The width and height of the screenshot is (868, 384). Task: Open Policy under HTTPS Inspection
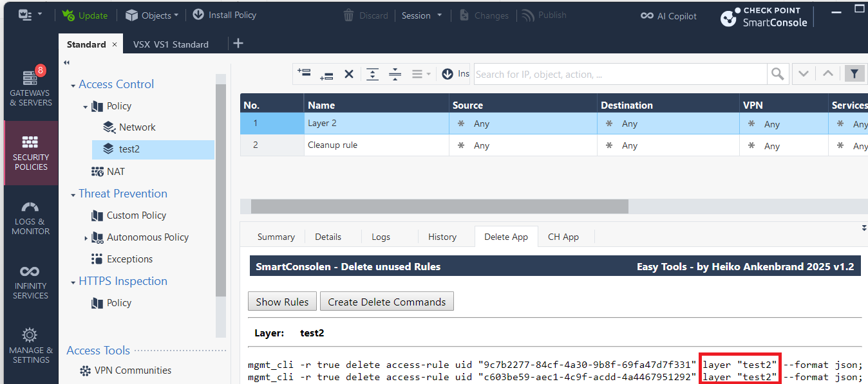119,302
